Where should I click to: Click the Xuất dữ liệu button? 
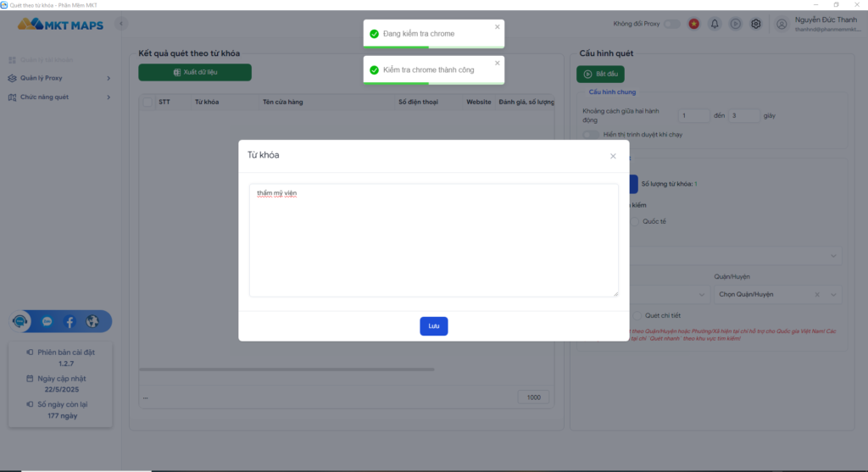tap(195, 73)
